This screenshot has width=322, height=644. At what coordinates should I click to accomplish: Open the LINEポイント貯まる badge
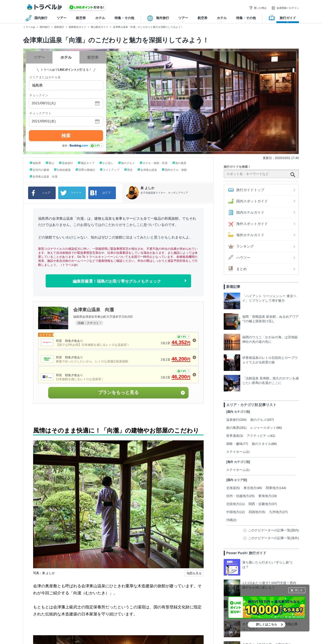(87, 7)
